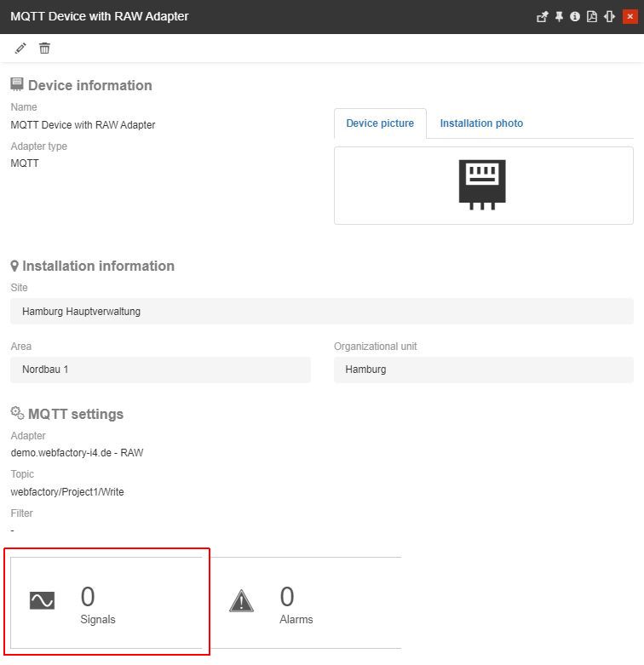Click the name value under Device information
The width and height of the screenshot is (644, 665).
coord(83,125)
